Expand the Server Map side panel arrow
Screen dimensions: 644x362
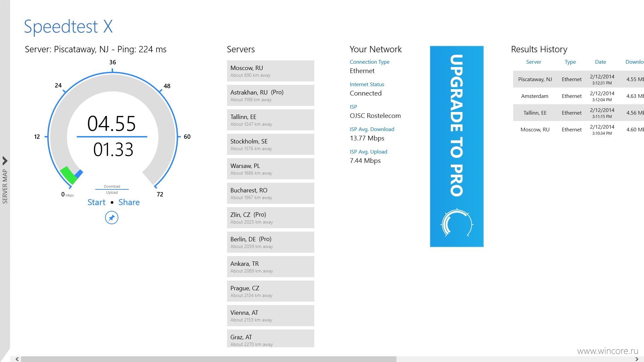[x=5, y=161]
